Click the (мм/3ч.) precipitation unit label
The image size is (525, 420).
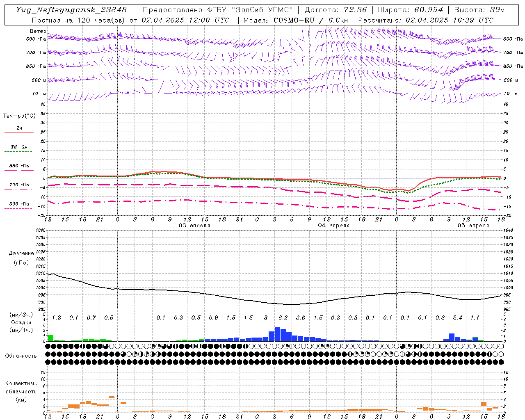point(21,315)
